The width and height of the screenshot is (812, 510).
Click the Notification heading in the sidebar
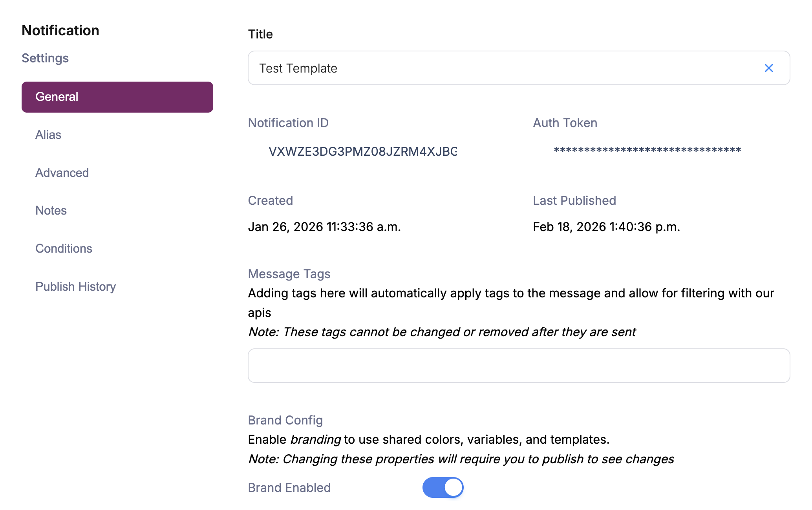60,31
